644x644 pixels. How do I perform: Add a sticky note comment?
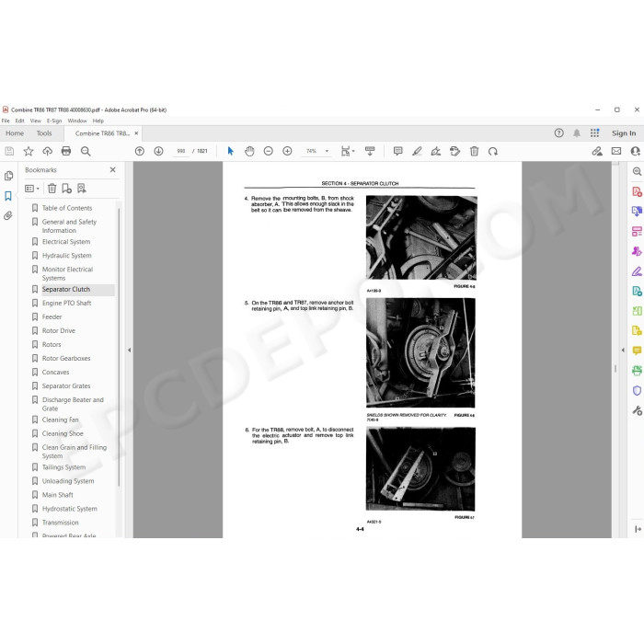(397, 151)
